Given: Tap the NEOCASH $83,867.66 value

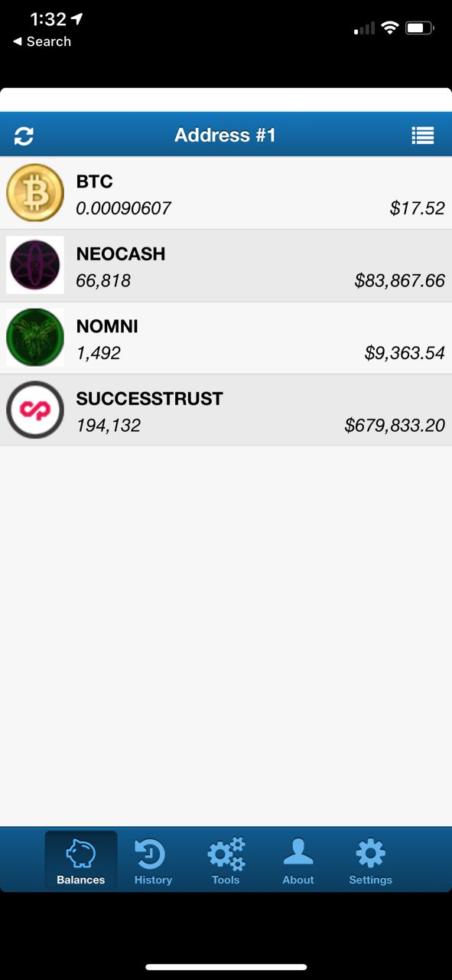Looking at the screenshot, I should coord(400,281).
